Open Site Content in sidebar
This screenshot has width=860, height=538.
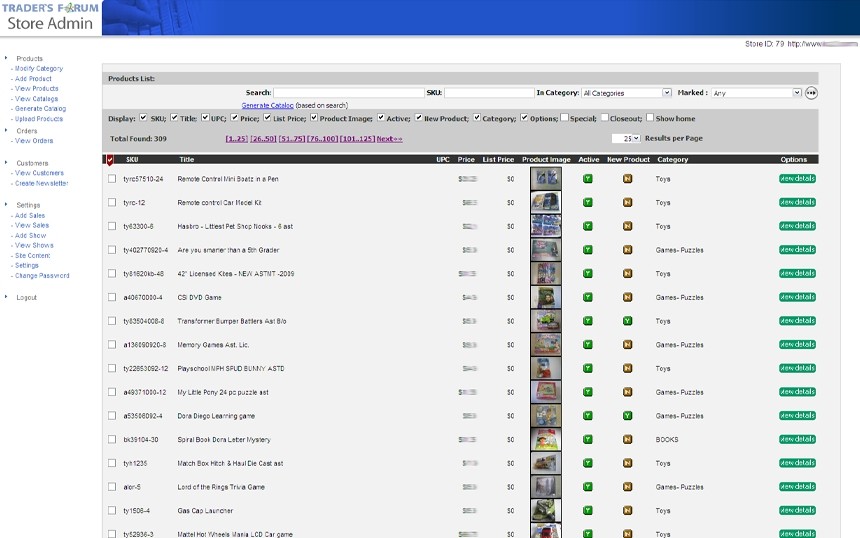click(32, 256)
